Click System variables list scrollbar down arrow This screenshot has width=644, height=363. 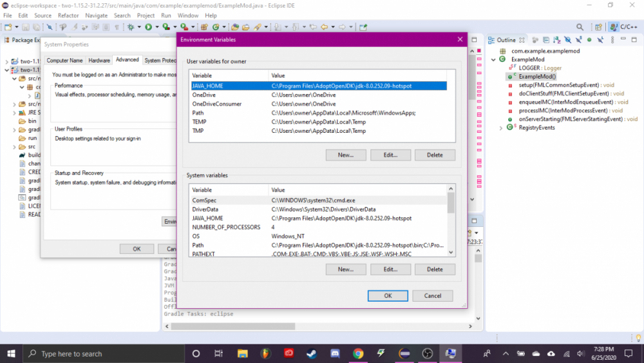click(451, 252)
